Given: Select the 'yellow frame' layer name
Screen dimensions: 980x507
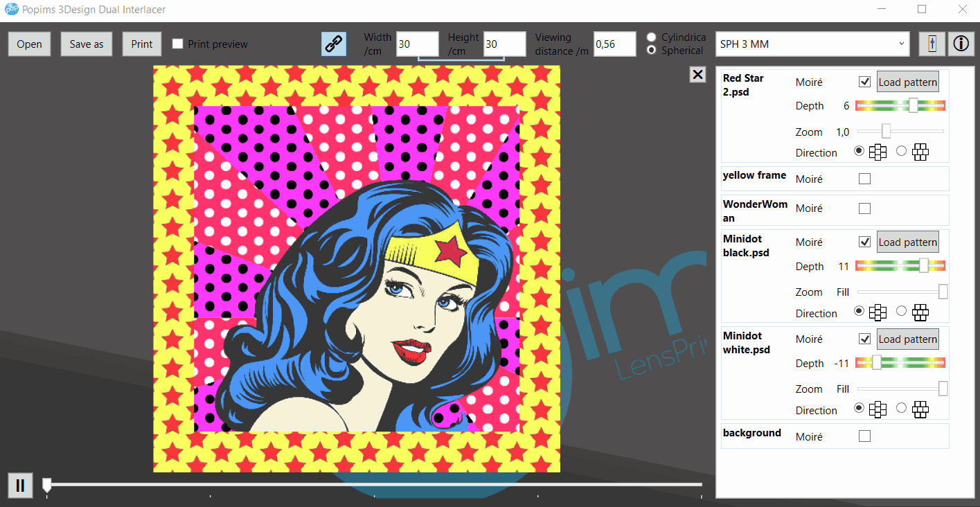Looking at the screenshot, I should tap(754, 175).
